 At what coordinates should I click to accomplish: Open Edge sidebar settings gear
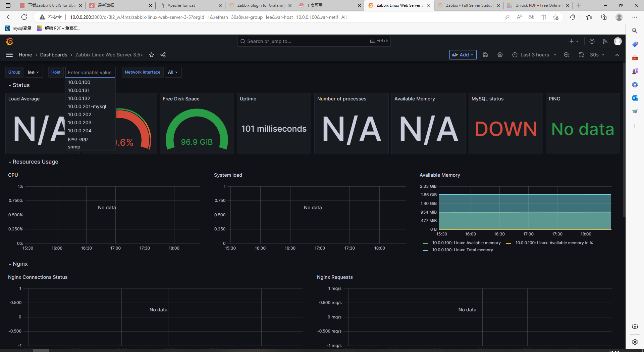(635, 342)
